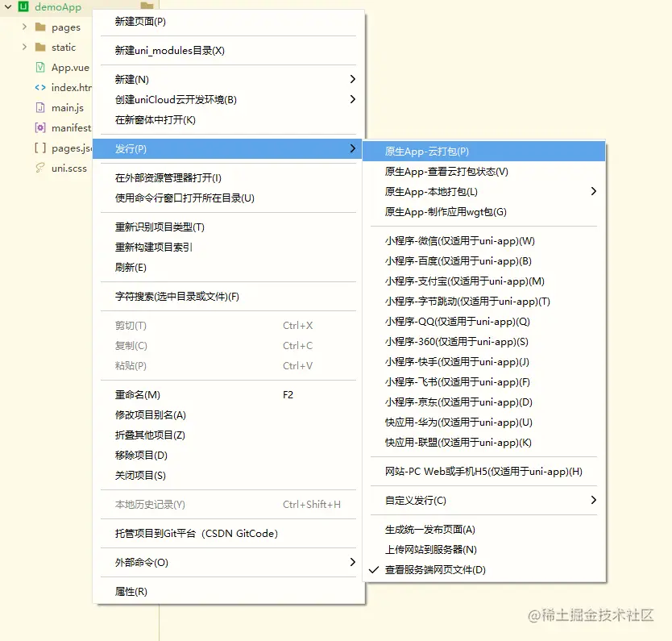This screenshot has height=641, width=672.
Task: Click 托管项目到Git平台 (CSDN GitCode)
Action: tap(228, 534)
